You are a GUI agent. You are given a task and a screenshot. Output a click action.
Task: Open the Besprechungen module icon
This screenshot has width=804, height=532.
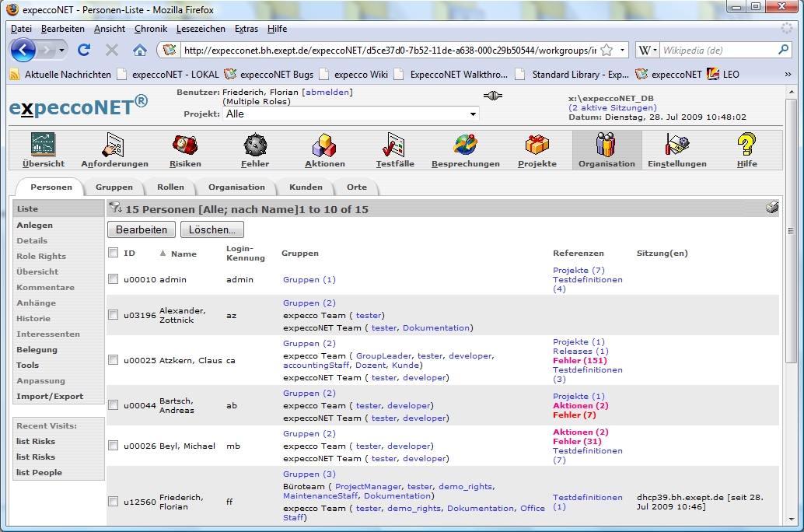coord(465,144)
